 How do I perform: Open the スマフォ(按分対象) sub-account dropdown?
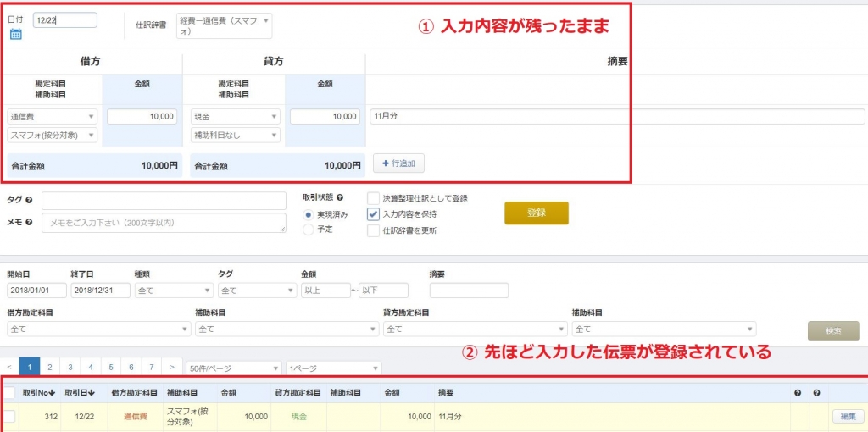click(52, 135)
